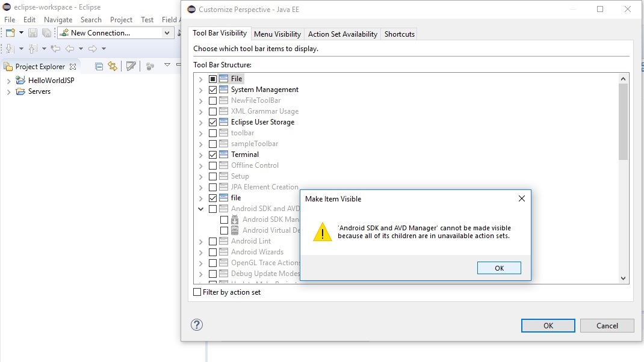Open the Edit menu
Screen dimensions: 644x362
pyautogui.click(x=29, y=20)
